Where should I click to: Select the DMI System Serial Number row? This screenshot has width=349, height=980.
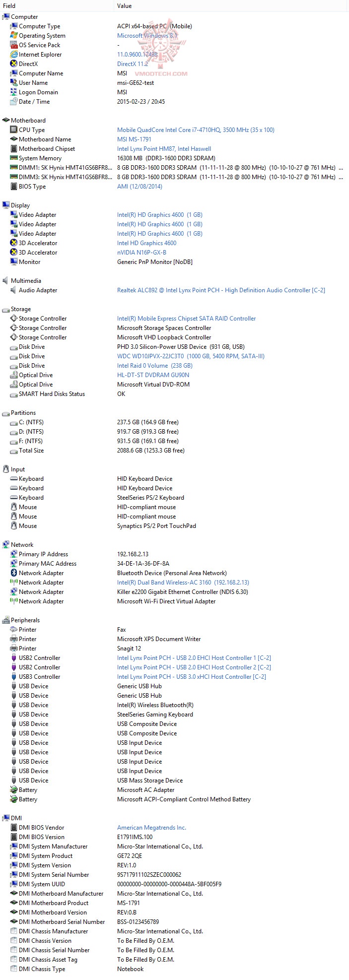pyautogui.click(x=174, y=875)
